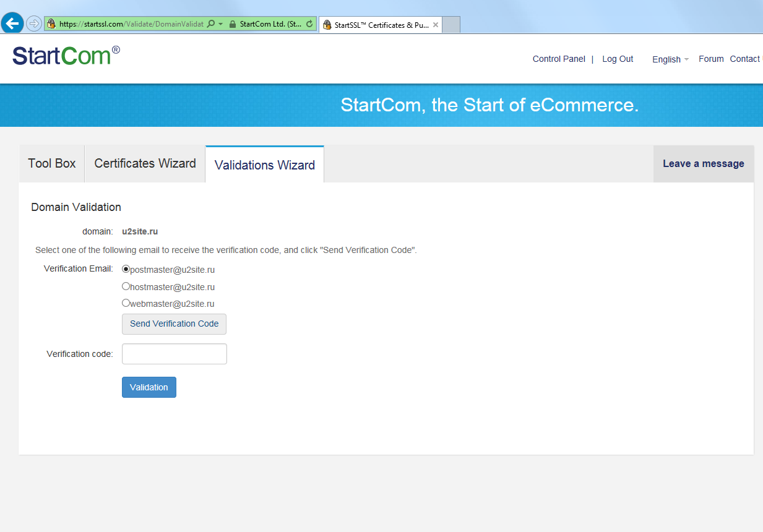Select the hostmaster@u2site.ru radio button
This screenshot has height=532, width=763.
(126, 286)
